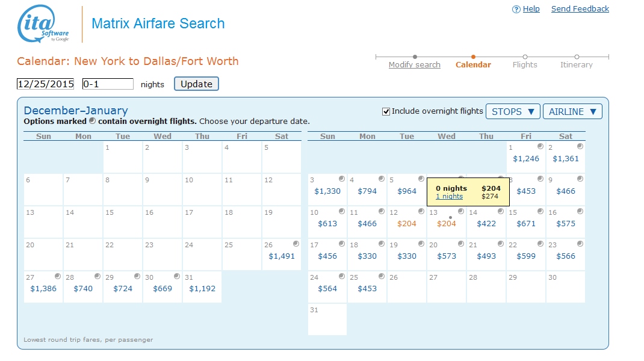
Task: Click the nights range input field
Action: [x=108, y=84]
